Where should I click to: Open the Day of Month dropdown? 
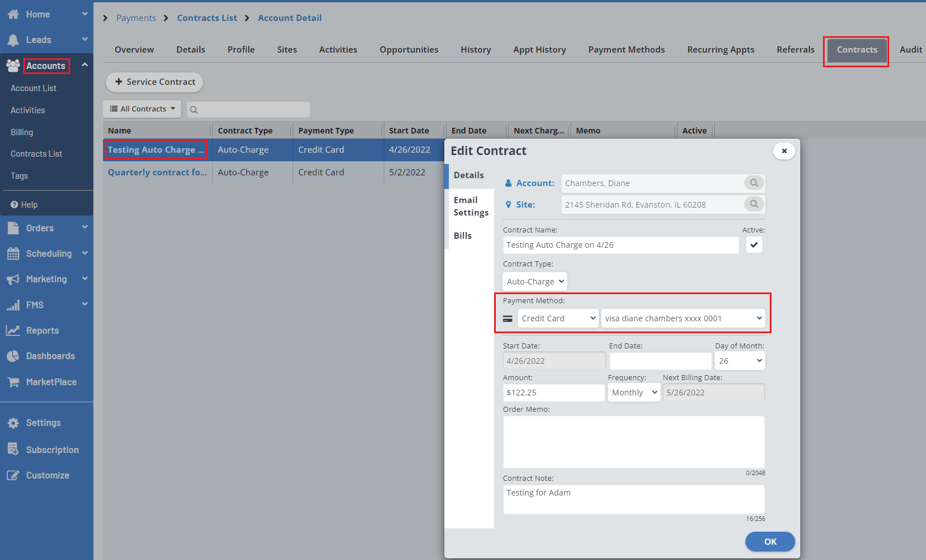point(739,361)
